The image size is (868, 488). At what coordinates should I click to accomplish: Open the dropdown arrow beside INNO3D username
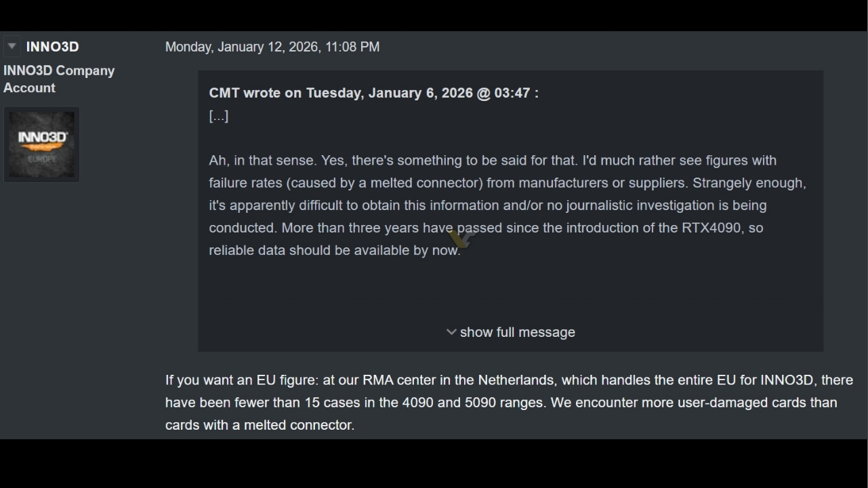(12, 46)
